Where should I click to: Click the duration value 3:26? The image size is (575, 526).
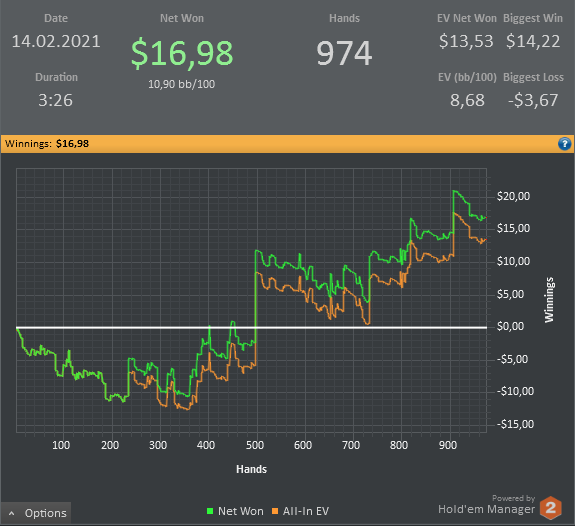point(55,100)
